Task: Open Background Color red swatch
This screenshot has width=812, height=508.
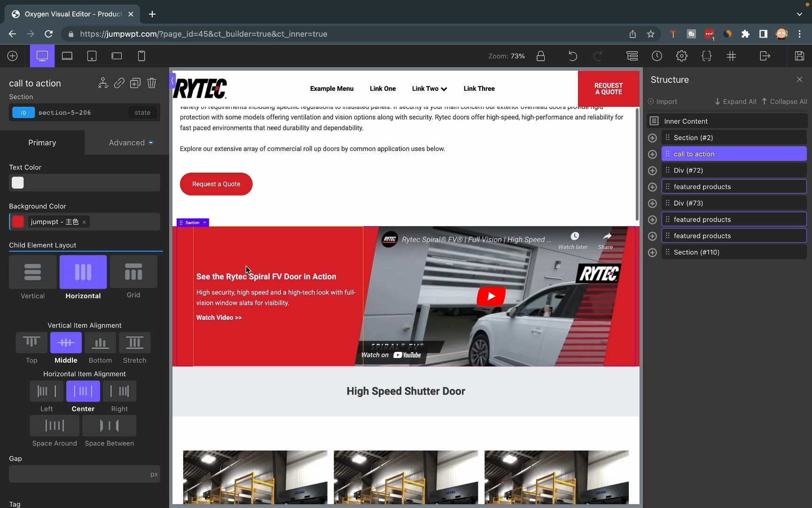Action: [18, 222]
